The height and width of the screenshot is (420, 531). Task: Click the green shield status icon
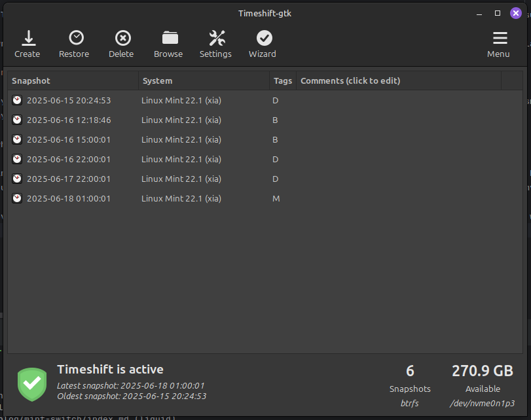[32, 383]
